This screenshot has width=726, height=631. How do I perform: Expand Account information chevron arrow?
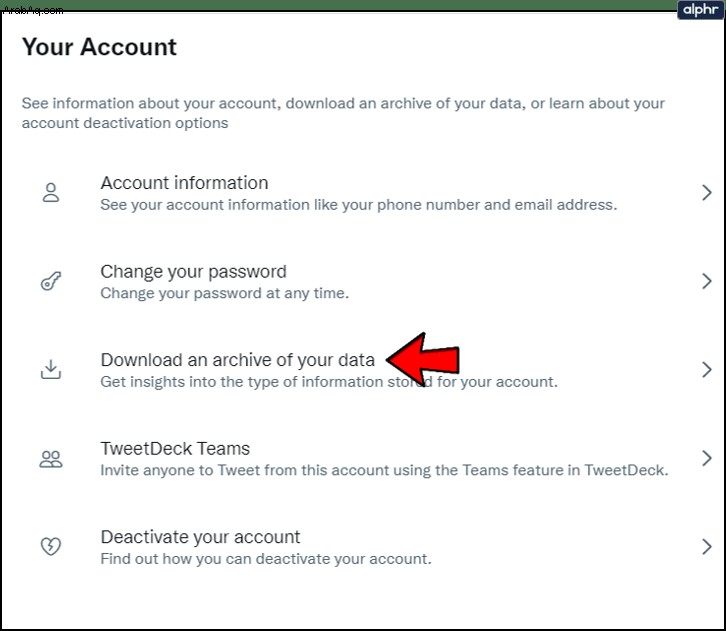click(x=707, y=193)
